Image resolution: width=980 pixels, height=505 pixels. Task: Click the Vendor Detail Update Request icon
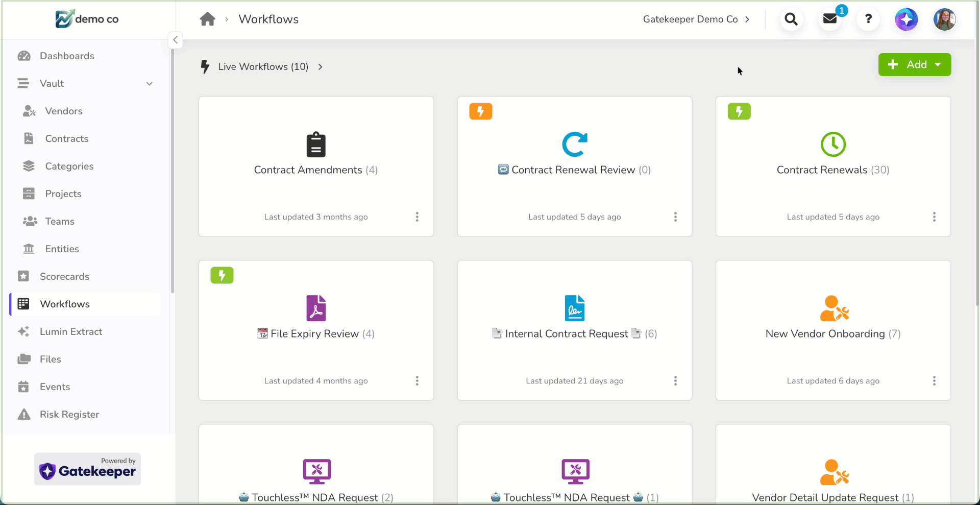[x=834, y=472]
